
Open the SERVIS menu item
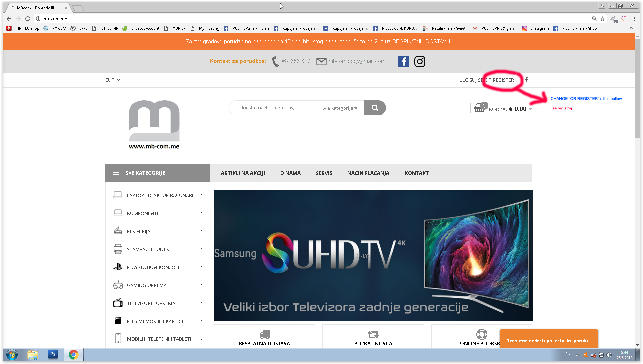324,173
